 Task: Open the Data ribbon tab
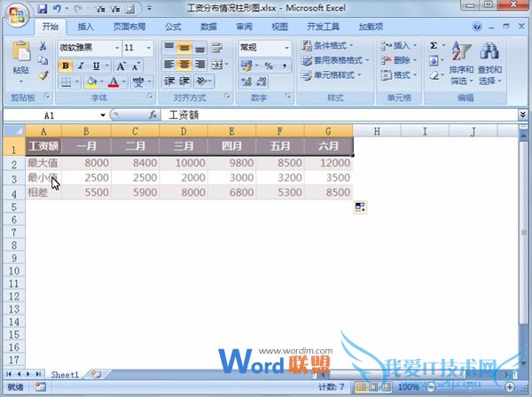pos(208,27)
